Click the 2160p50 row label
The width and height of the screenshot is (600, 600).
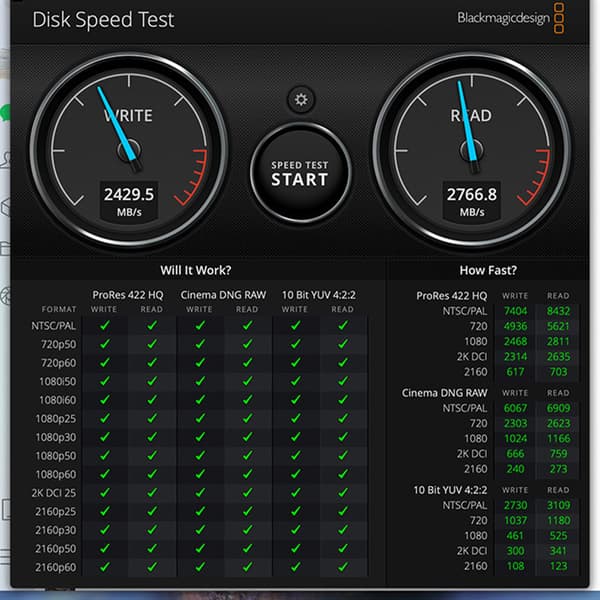coord(56,548)
